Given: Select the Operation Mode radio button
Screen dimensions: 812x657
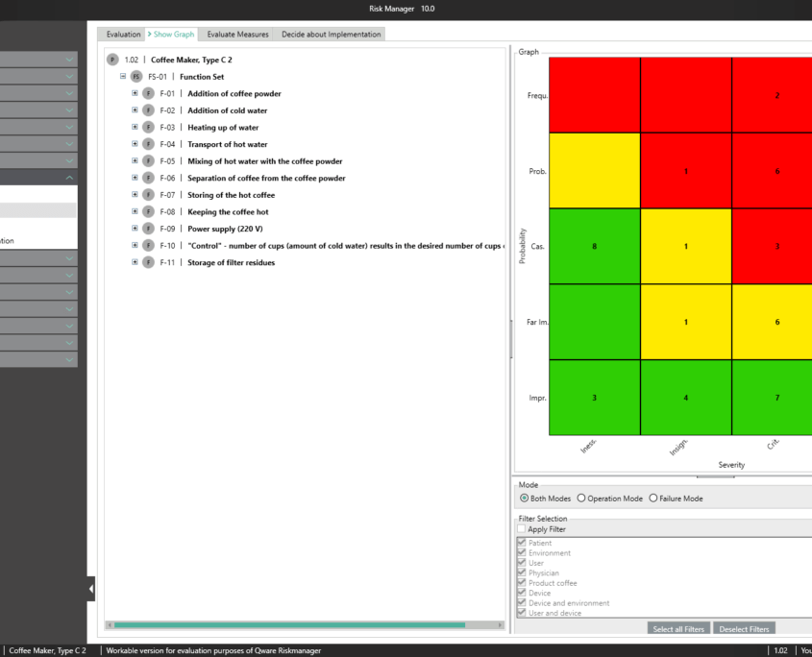Looking at the screenshot, I should pos(584,499).
